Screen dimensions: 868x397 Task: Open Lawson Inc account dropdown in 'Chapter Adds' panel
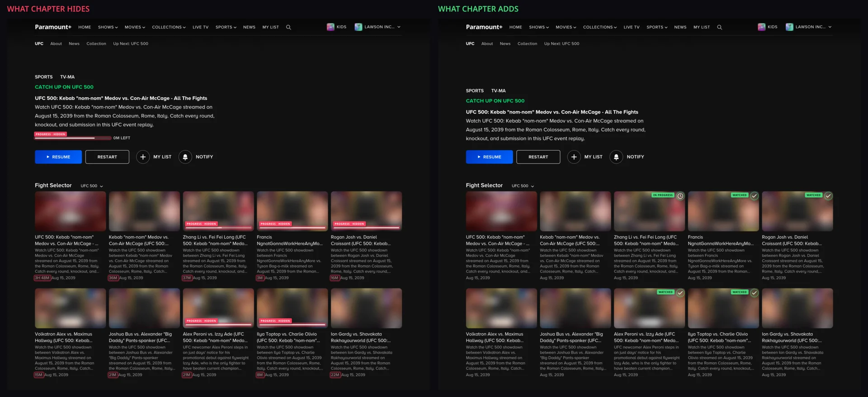813,27
